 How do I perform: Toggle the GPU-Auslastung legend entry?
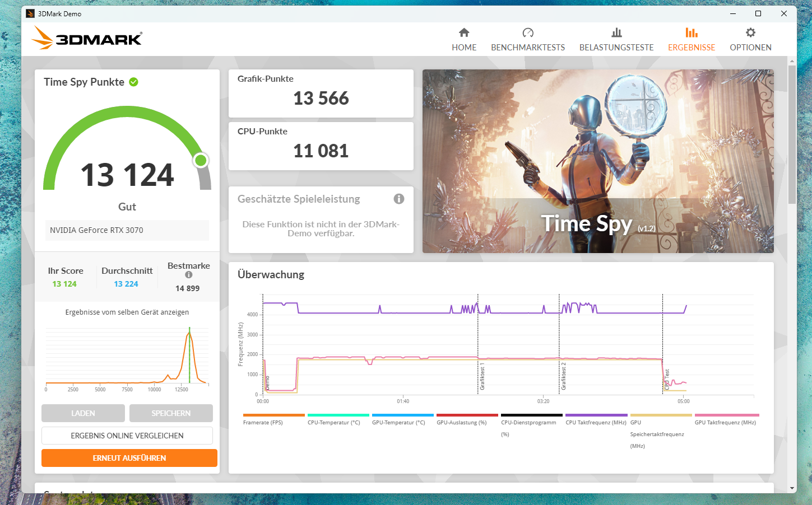click(467, 420)
